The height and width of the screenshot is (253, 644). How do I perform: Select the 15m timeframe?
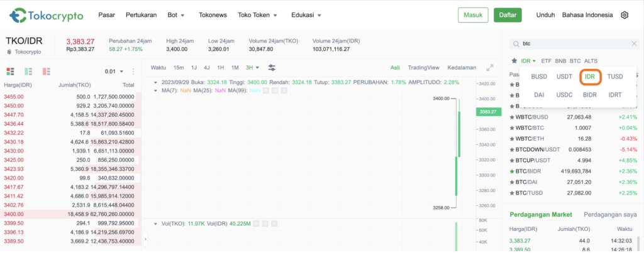point(179,67)
